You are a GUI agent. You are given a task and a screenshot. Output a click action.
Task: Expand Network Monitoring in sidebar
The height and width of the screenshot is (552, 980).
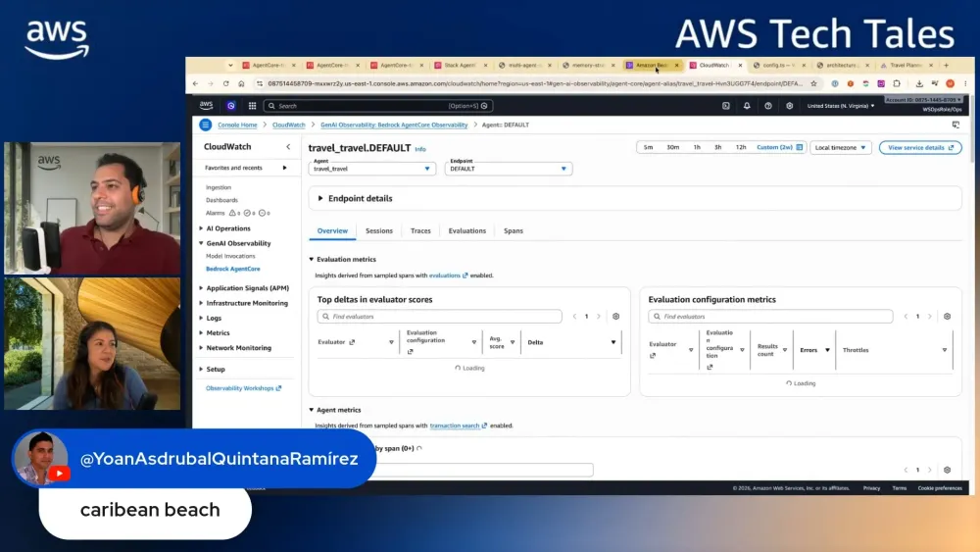click(x=201, y=348)
